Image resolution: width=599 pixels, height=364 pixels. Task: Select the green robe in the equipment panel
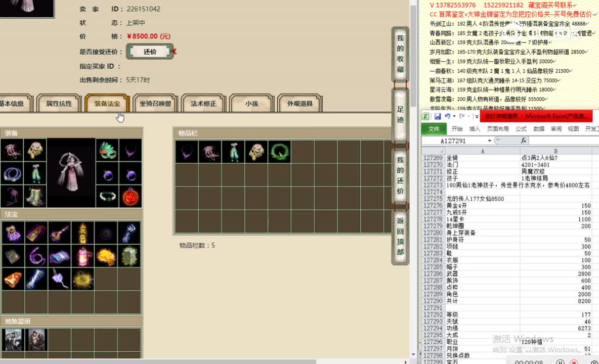35,173
